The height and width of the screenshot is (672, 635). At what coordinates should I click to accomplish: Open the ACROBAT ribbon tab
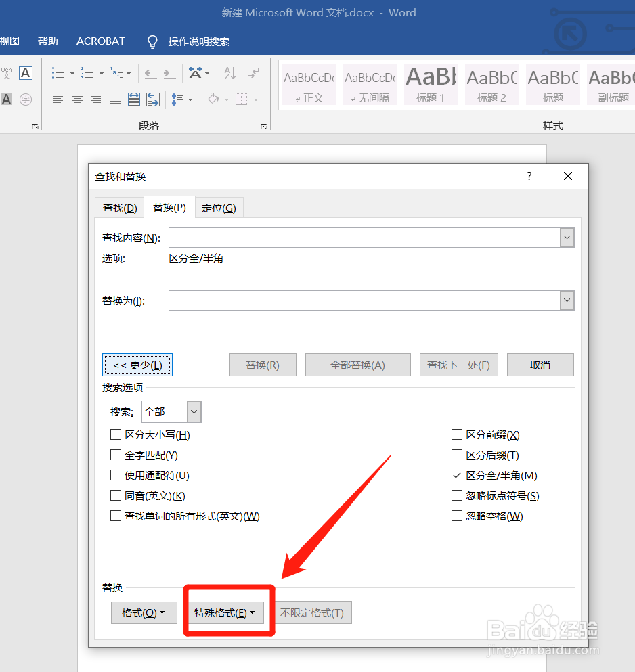coord(100,41)
